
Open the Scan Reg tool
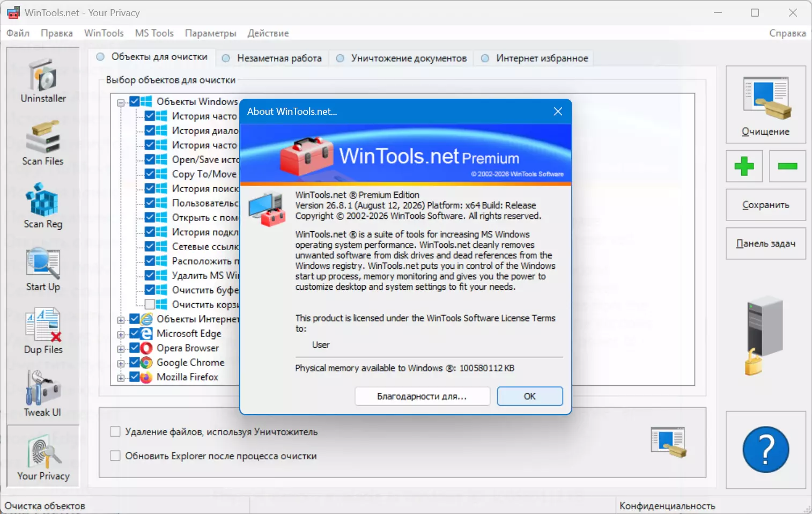click(43, 205)
